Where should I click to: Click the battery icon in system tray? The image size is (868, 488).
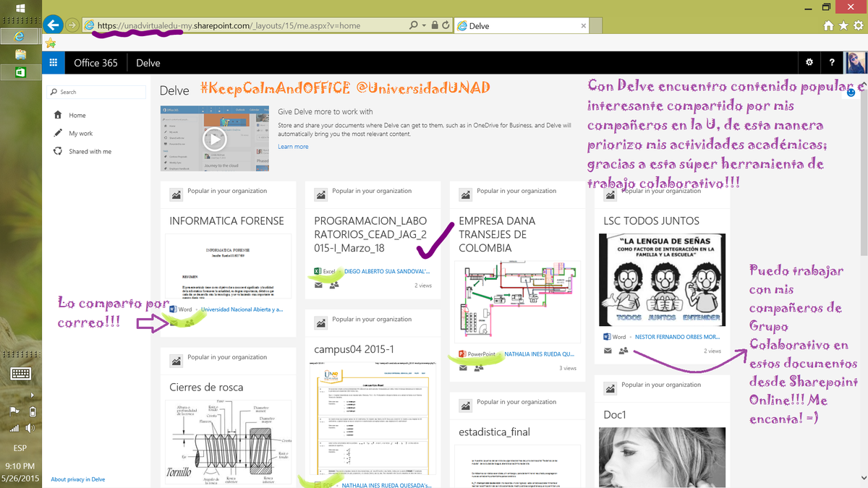[32, 412]
